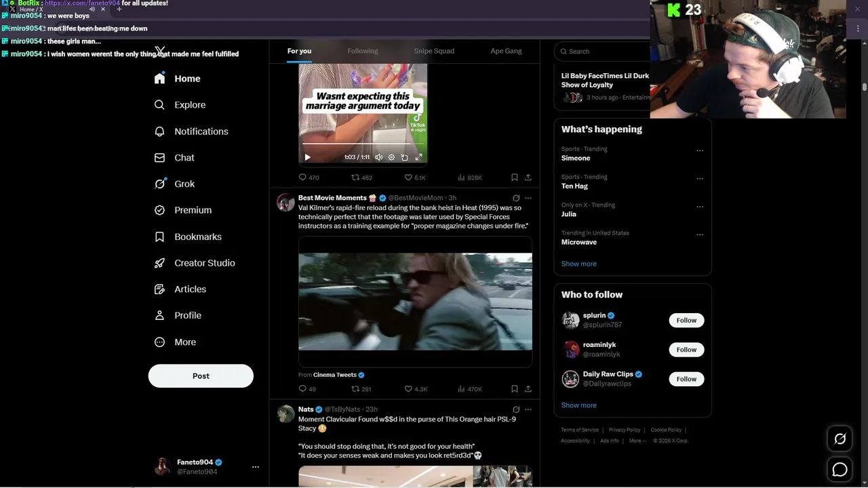Share the Best Movie Moments post
Viewport: 868px width, 488px height.
pyautogui.click(x=528, y=389)
